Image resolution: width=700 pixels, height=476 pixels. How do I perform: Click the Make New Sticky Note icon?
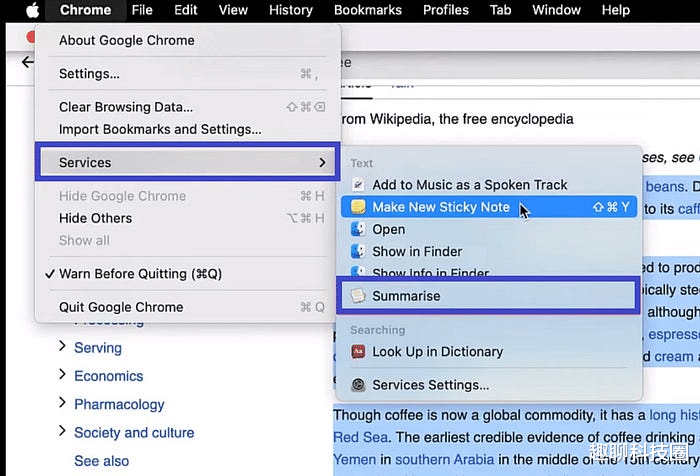tap(358, 207)
